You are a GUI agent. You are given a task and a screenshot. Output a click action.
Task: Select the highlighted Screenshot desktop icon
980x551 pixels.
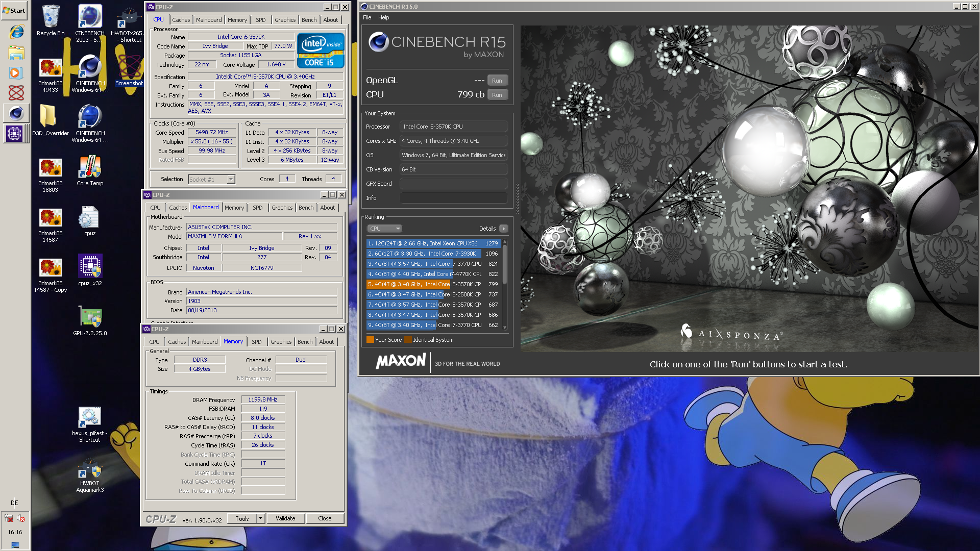(129, 70)
